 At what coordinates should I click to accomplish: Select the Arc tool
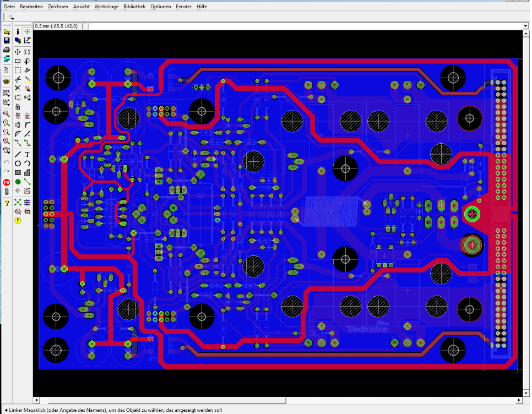point(27,164)
